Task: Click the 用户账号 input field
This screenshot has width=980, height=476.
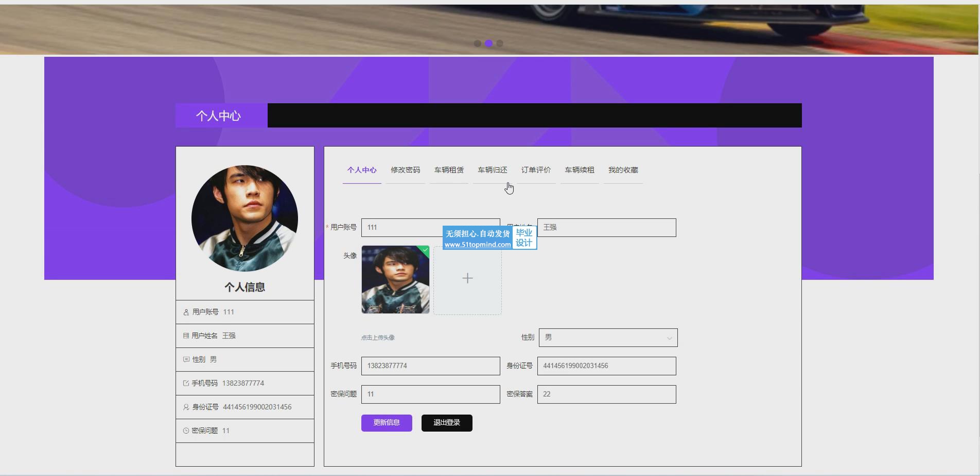Action: (430, 228)
